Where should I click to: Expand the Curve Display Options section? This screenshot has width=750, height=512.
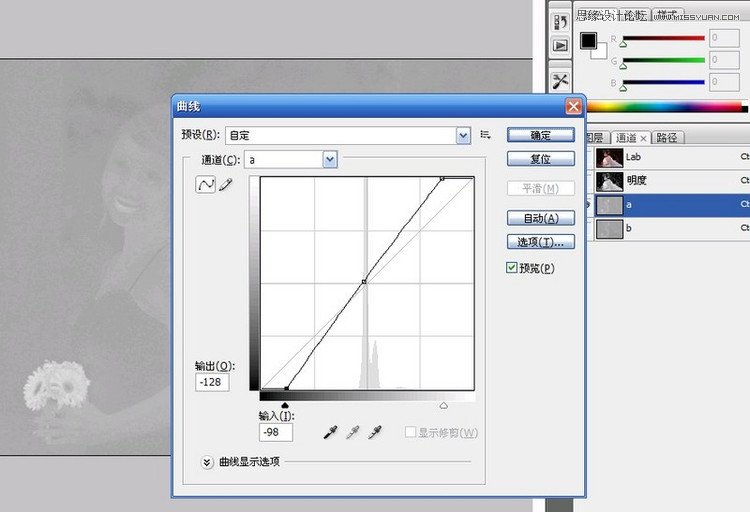click(207, 462)
